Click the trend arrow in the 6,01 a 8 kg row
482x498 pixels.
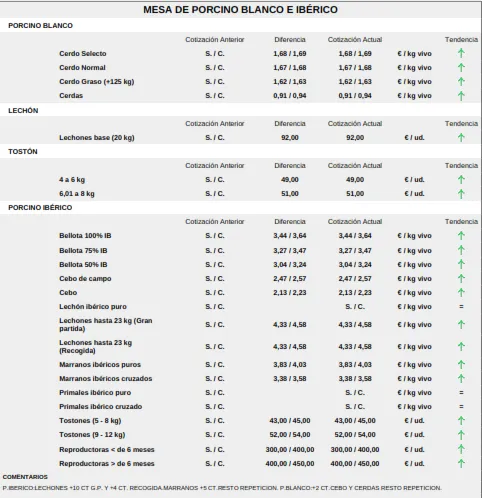[461, 194]
